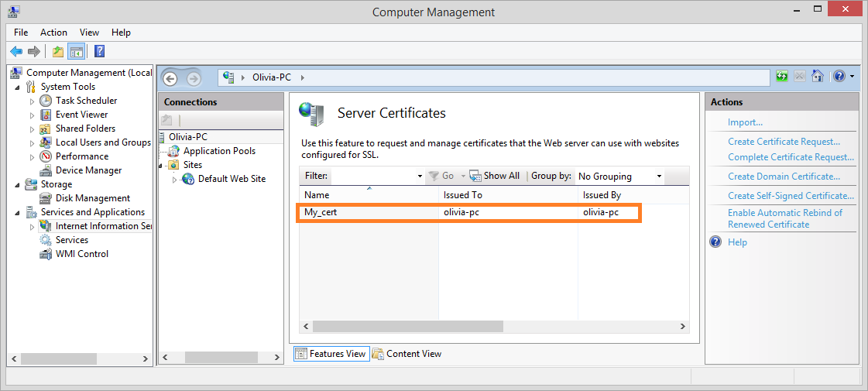Open Task Scheduler in the tree
The image size is (868, 391).
coord(86,101)
